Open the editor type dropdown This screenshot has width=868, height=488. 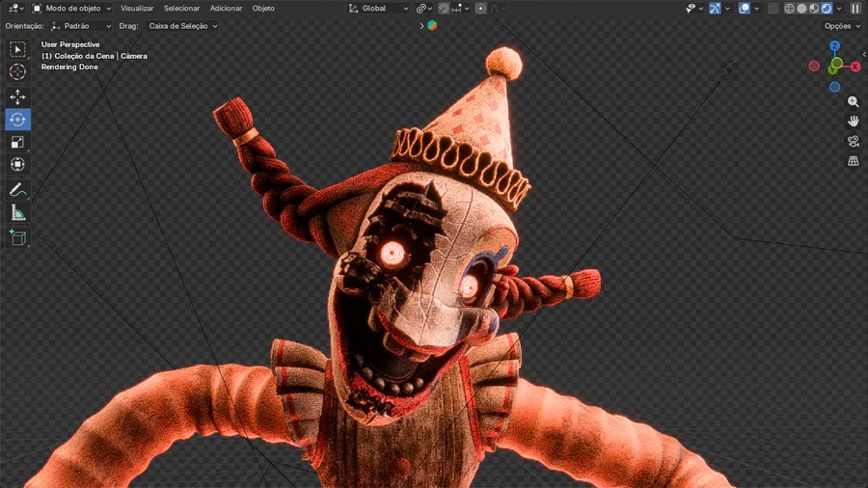14,9
